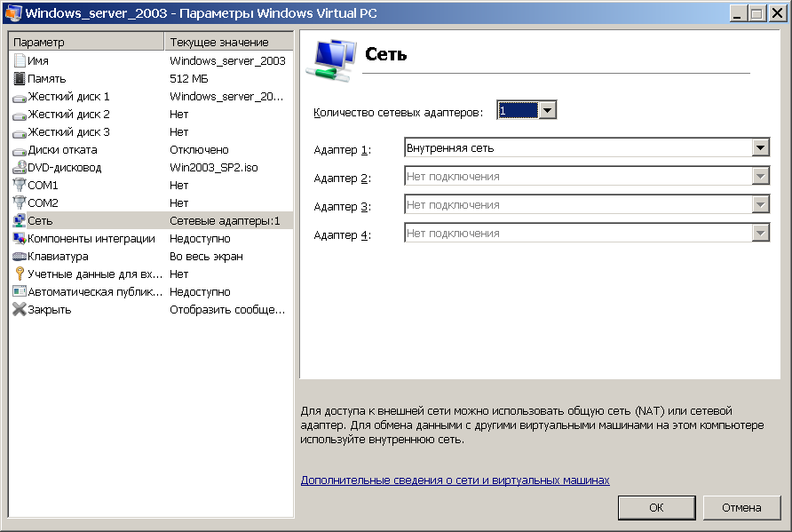Select the Жесткий диск 3 drive icon

click(x=20, y=133)
